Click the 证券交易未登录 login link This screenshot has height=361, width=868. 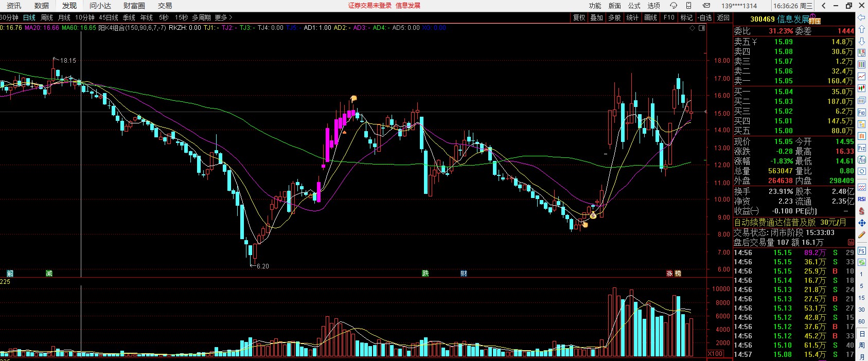tap(369, 6)
